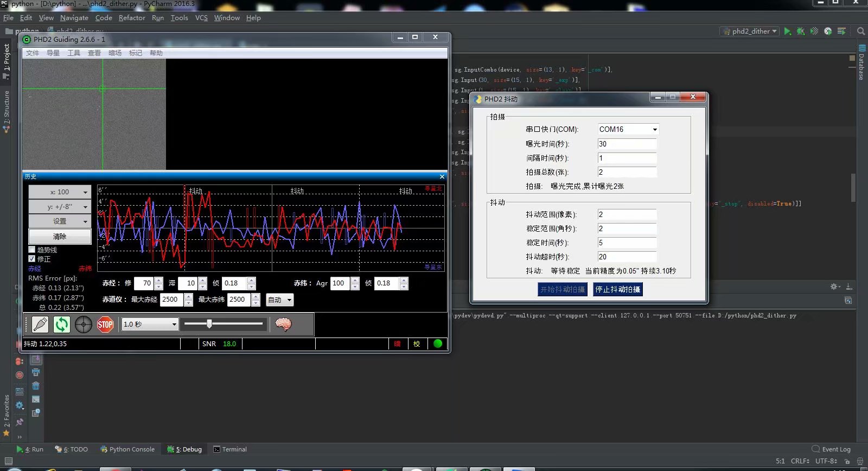This screenshot has width=868, height=471.
Task: Click the mute breakpoints icon
Action: [20, 375]
